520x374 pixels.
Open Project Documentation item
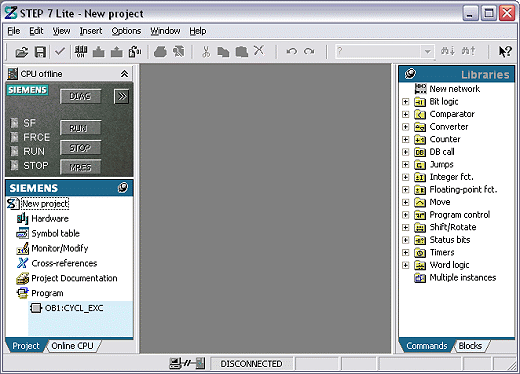(x=74, y=278)
